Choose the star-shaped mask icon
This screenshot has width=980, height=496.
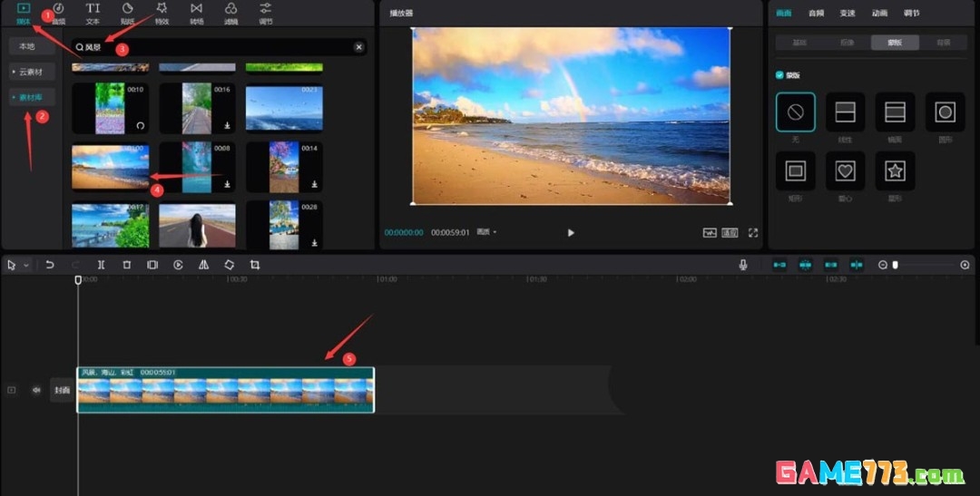coord(895,170)
